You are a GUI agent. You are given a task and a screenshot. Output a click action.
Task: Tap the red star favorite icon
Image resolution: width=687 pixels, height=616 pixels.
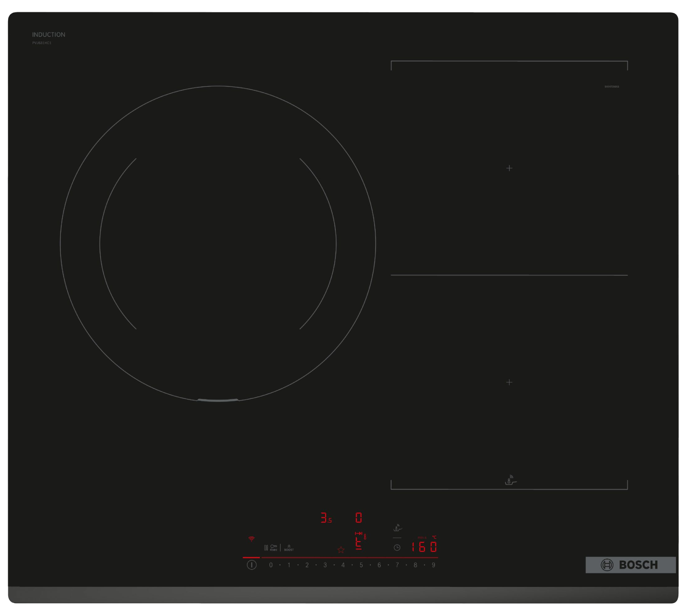point(341,550)
